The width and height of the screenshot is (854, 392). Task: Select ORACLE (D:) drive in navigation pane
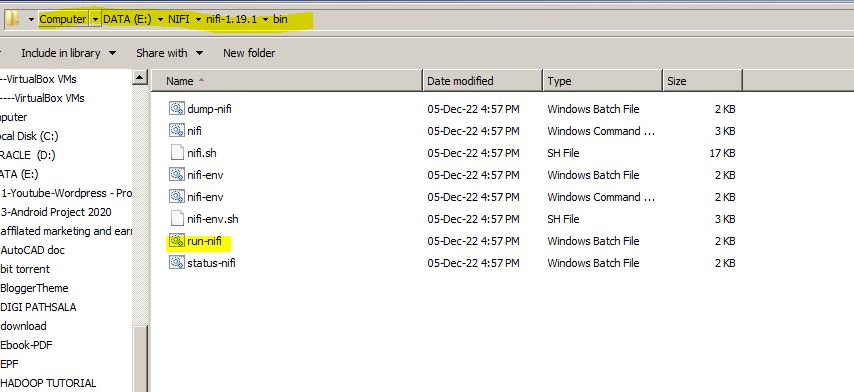28,155
